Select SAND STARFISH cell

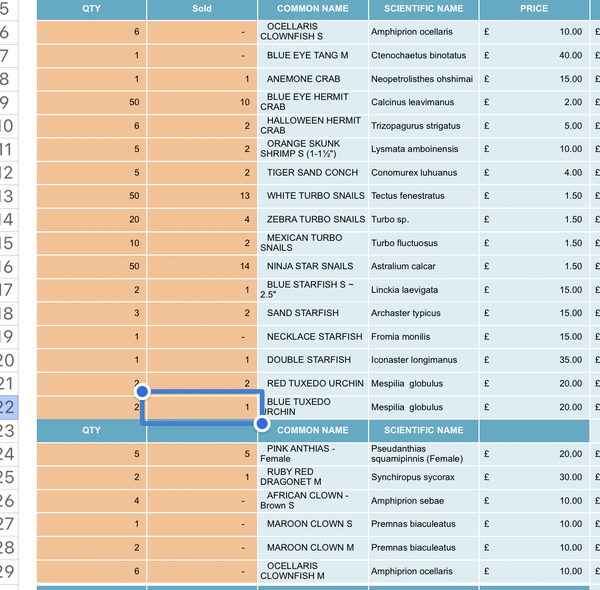(x=313, y=313)
